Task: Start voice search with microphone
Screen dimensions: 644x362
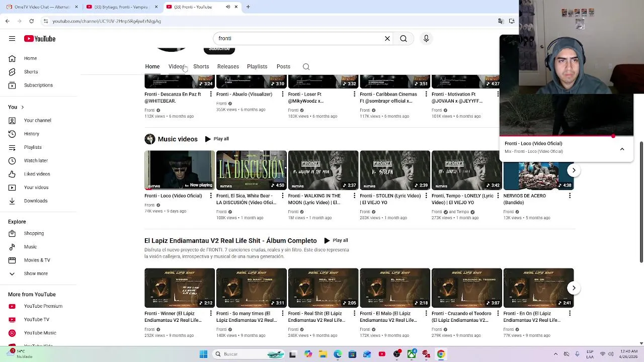Action: coord(426,39)
